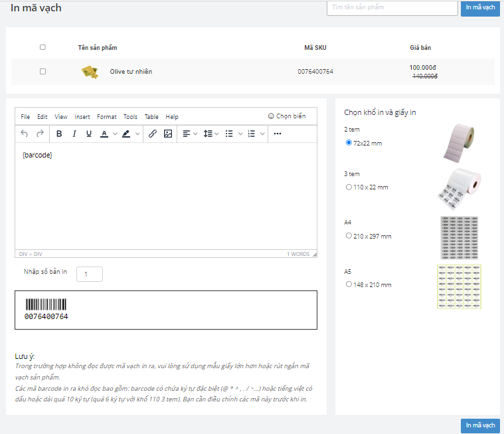Click the product name search field
The image size is (504, 434).
pos(392,7)
